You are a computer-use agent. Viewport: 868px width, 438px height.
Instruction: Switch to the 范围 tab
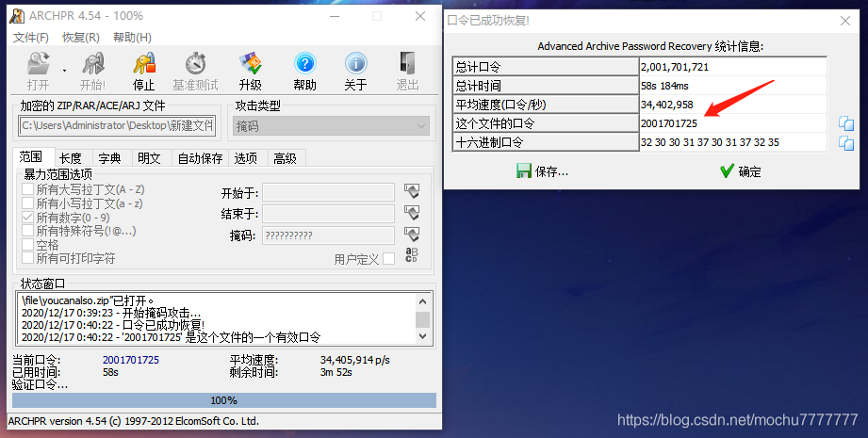31,157
